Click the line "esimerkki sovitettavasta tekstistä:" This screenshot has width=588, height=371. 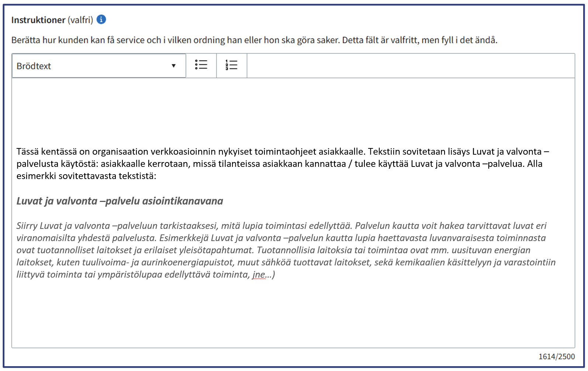click(x=86, y=176)
